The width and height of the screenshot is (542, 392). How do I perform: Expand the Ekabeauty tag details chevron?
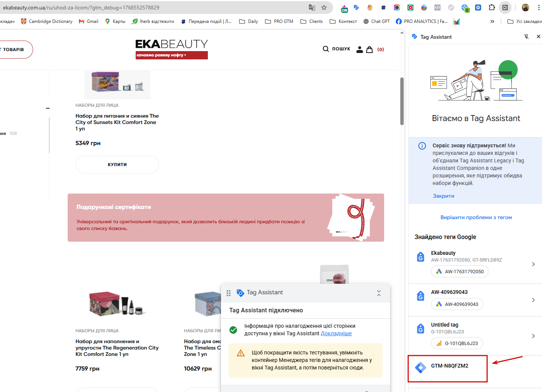point(533,264)
